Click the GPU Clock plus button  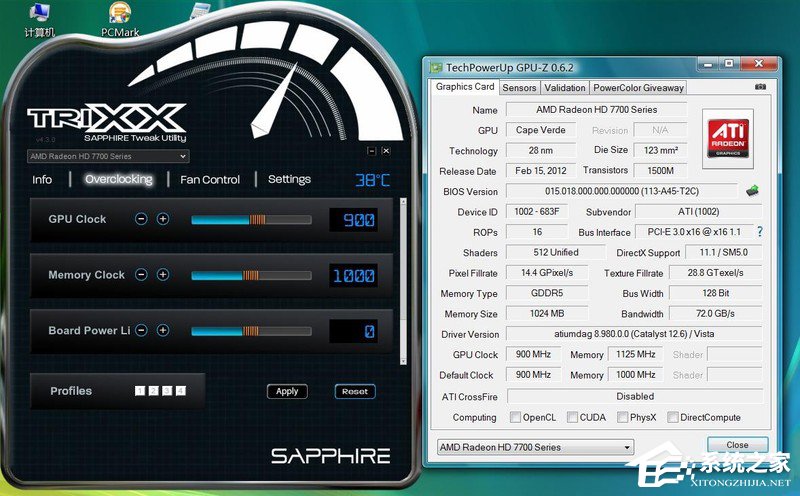pyautogui.click(x=163, y=219)
